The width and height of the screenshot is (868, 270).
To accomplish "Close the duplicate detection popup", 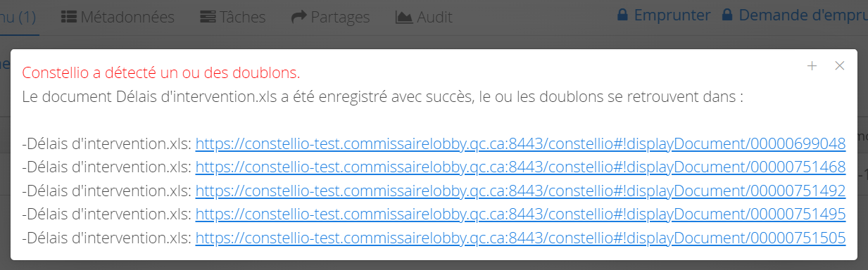I will (x=839, y=65).
